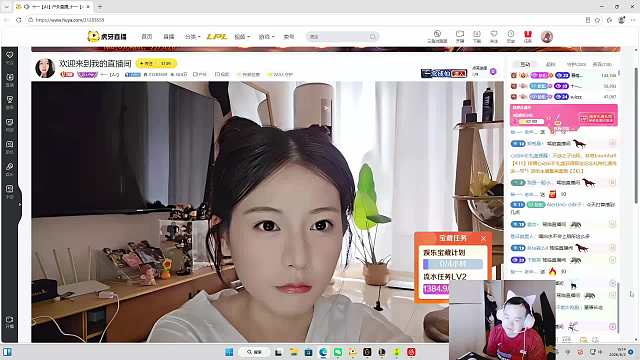Click the magnifier search icon in the search box
Viewport: 640px width, 360px height.
tap(373, 37)
